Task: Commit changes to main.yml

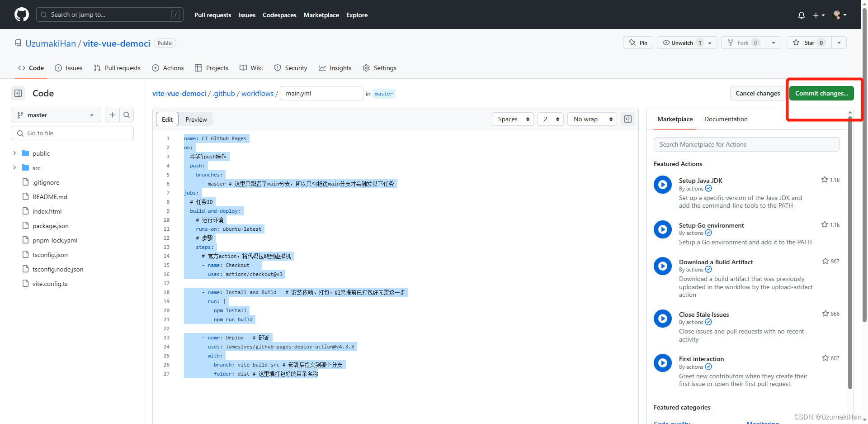Action: [821, 93]
